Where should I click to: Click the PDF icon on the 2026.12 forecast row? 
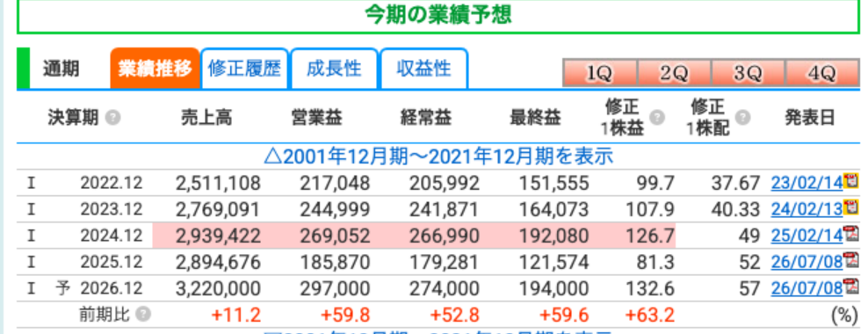pos(850,287)
